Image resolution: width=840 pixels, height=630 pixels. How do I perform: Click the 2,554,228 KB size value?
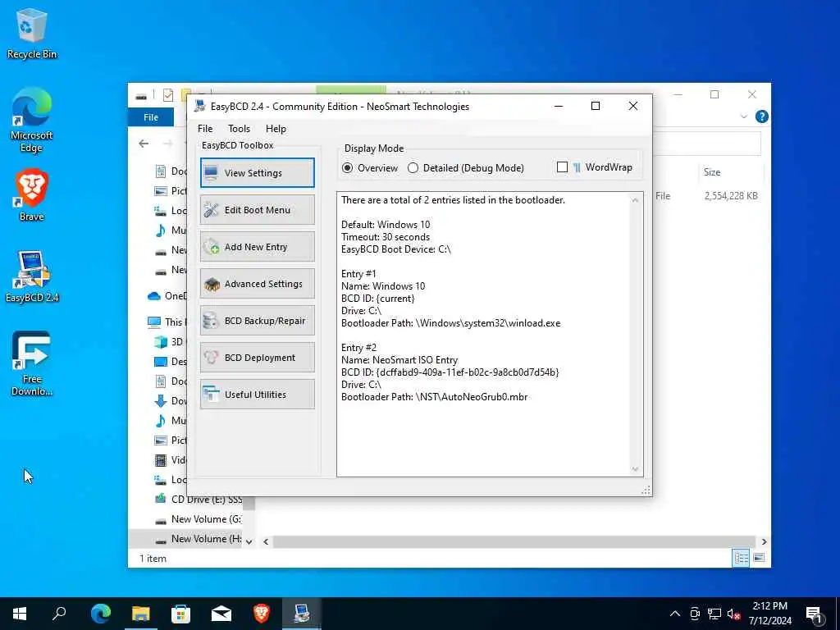coord(731,196)
